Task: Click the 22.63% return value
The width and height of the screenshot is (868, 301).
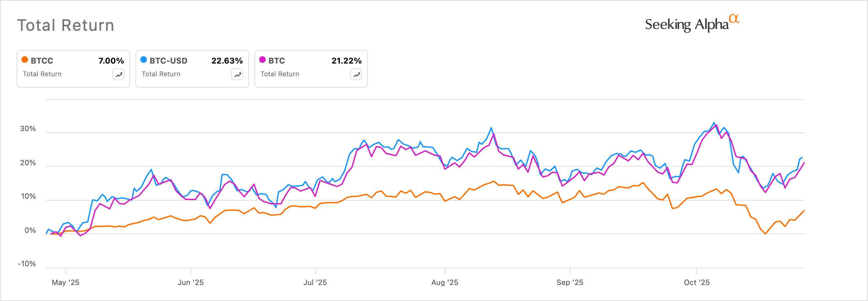Action: pos(227,61)
